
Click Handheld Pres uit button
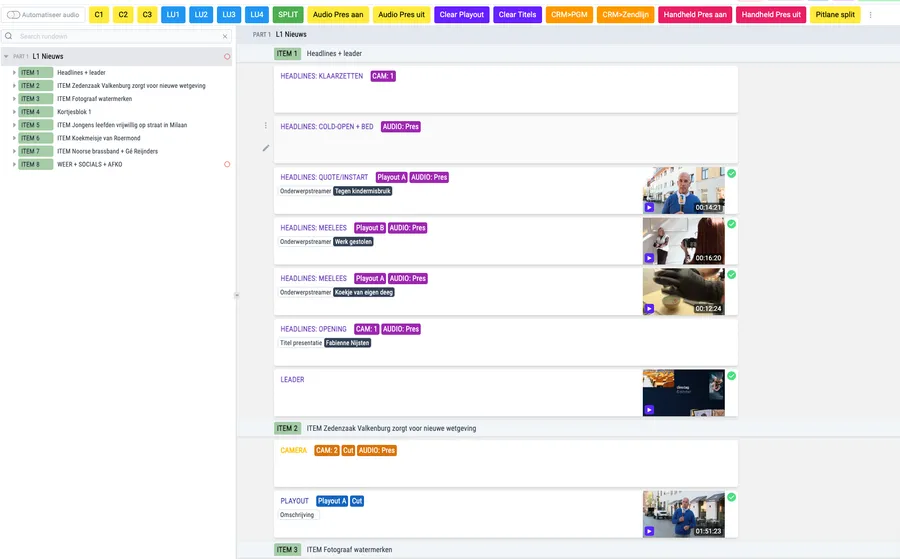point(771,15)
